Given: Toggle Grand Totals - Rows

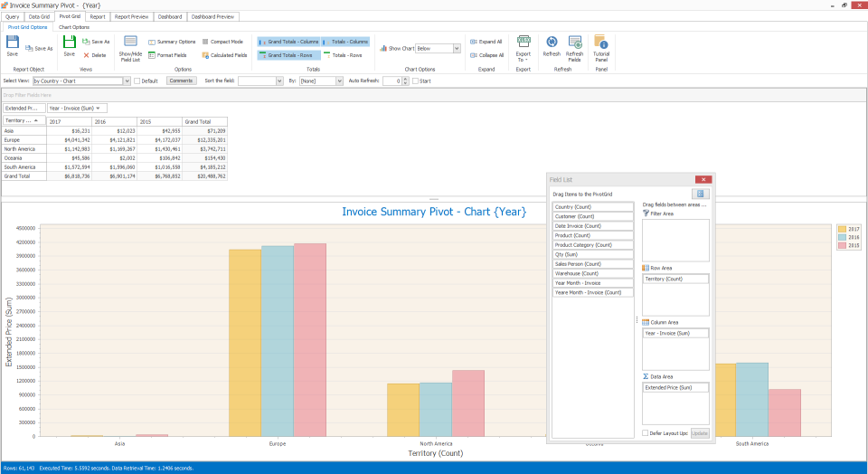Looking at the screenshot, I should 288,55.
